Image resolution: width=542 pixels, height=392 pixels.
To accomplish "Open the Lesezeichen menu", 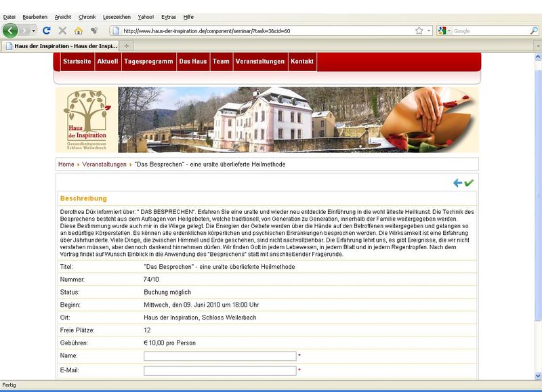I will tap(117, 16).
